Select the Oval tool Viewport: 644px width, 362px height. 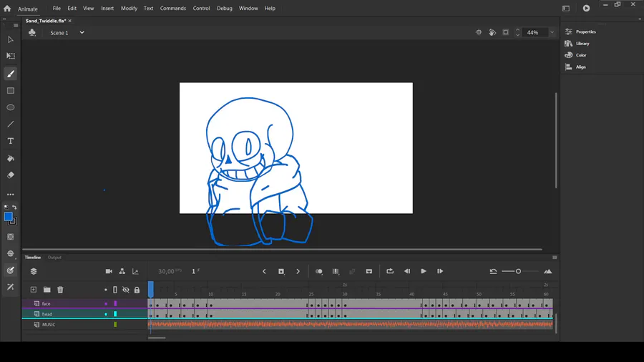(x=11, y=107)
